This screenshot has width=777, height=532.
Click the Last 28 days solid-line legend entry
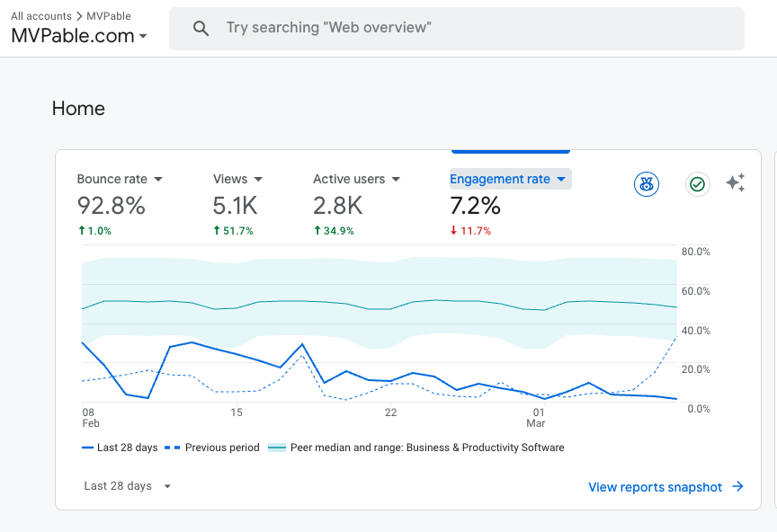pyautogui.click(x=120, y=448)
